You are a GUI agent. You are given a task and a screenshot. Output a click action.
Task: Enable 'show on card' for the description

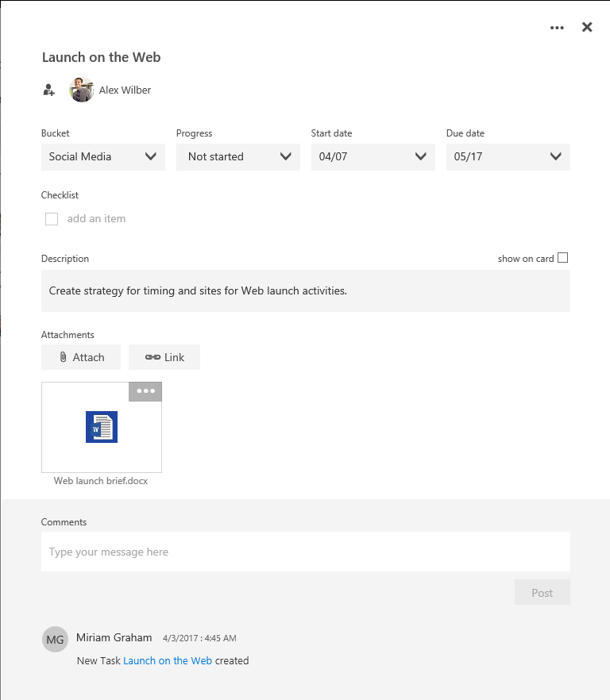(562, 257)
